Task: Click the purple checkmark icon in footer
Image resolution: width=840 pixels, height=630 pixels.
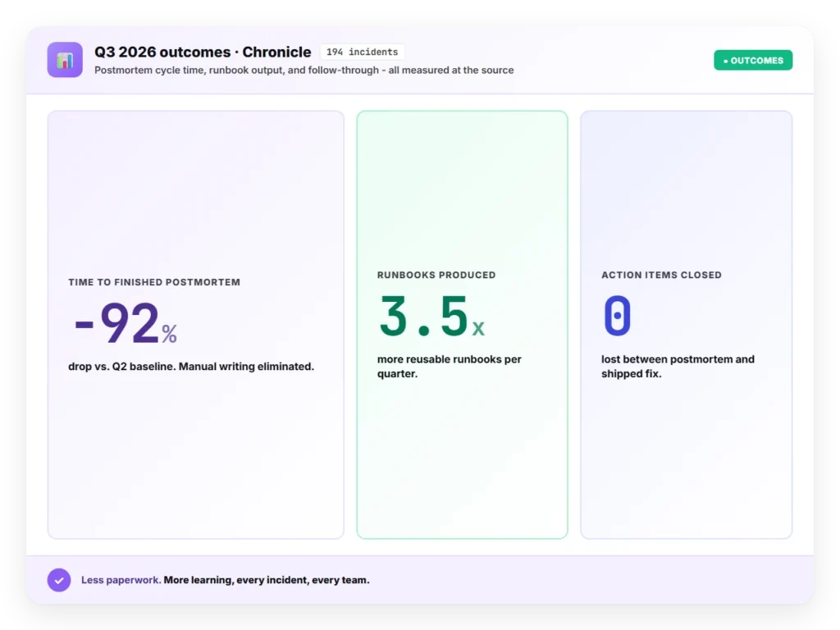Action: [59, 580]
